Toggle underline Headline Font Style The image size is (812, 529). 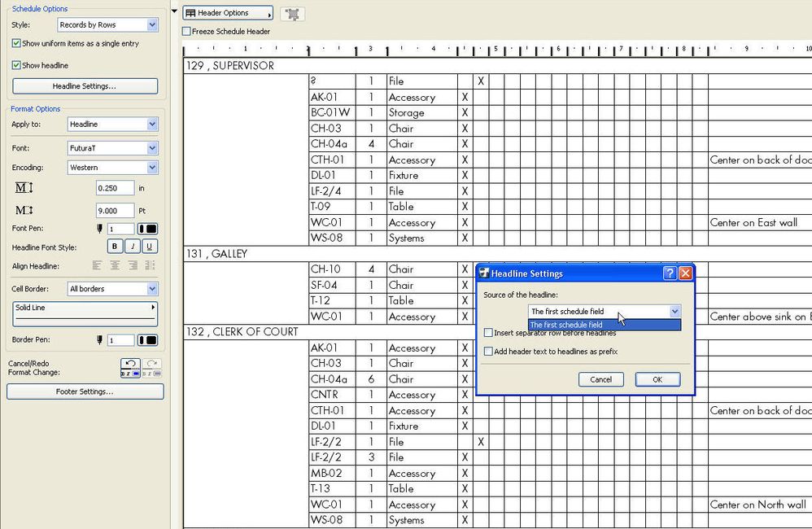(x=149, y=247)
